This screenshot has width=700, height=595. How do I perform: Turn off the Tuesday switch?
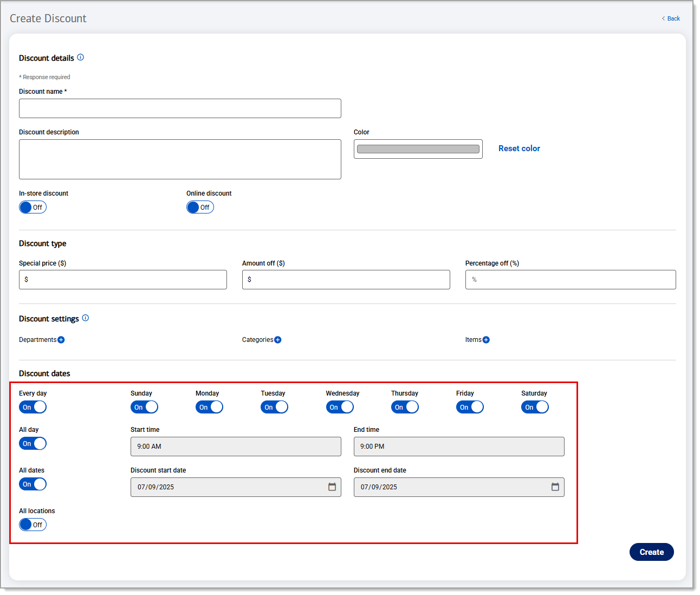[x=275, y=408]
